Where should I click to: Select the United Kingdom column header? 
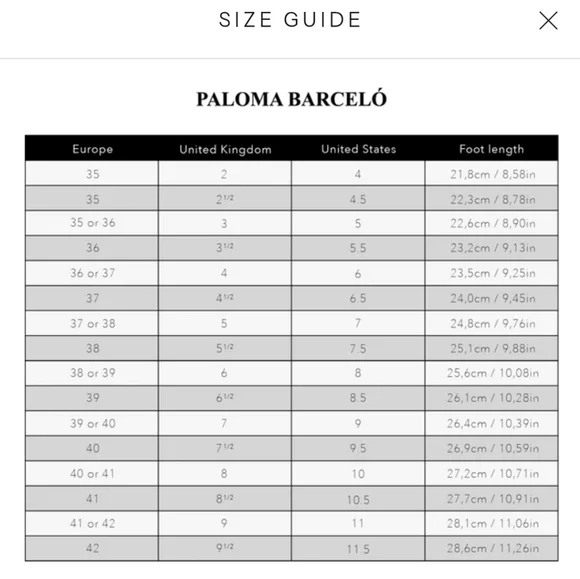click(225, 149)
